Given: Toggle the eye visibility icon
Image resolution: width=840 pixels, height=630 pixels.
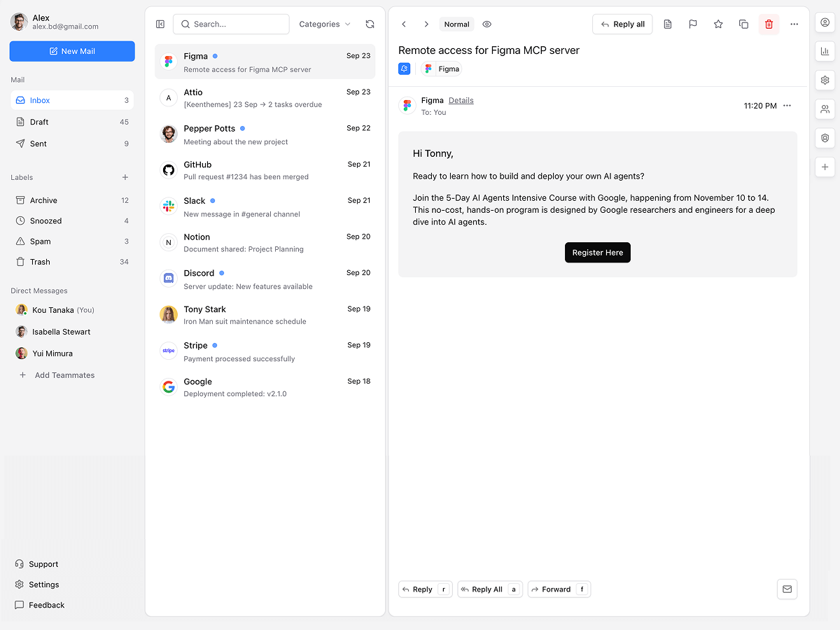Looking at the screenshot, I should (486, 24).
